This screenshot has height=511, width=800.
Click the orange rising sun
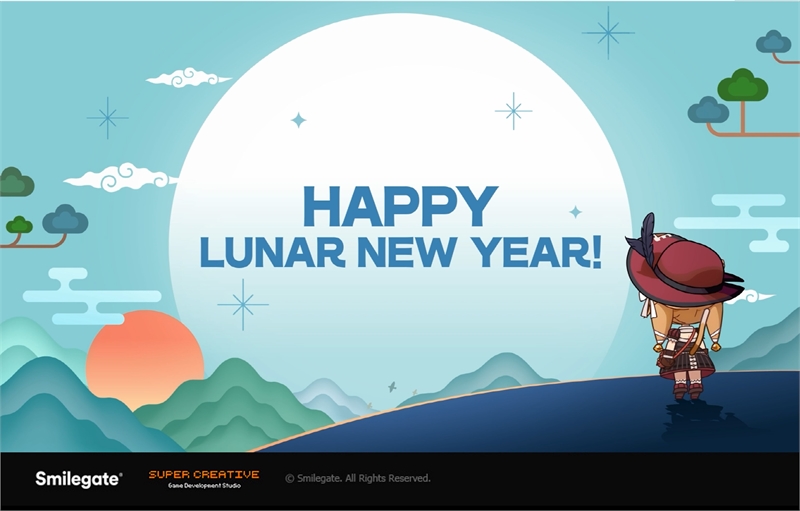click(144, 357)
